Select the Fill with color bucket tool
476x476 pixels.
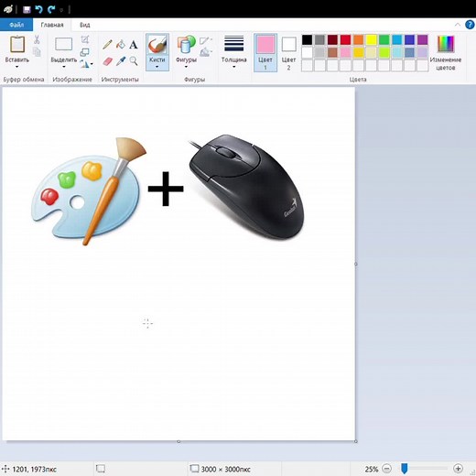121,45
